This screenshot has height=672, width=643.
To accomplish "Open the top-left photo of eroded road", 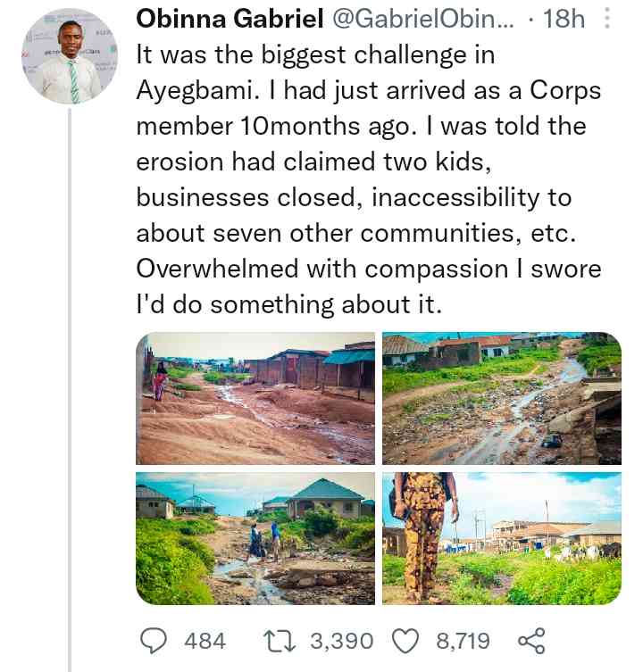I will 256,398.
